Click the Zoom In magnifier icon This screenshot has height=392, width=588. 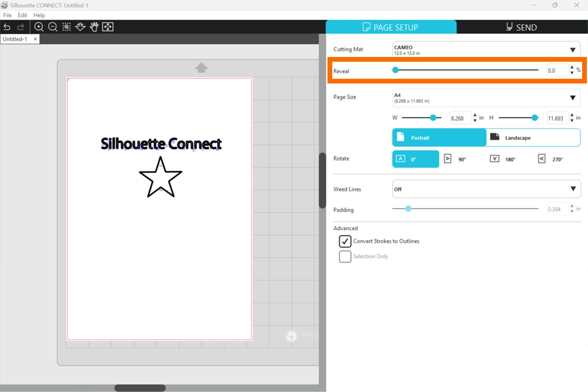coord(39,27)
